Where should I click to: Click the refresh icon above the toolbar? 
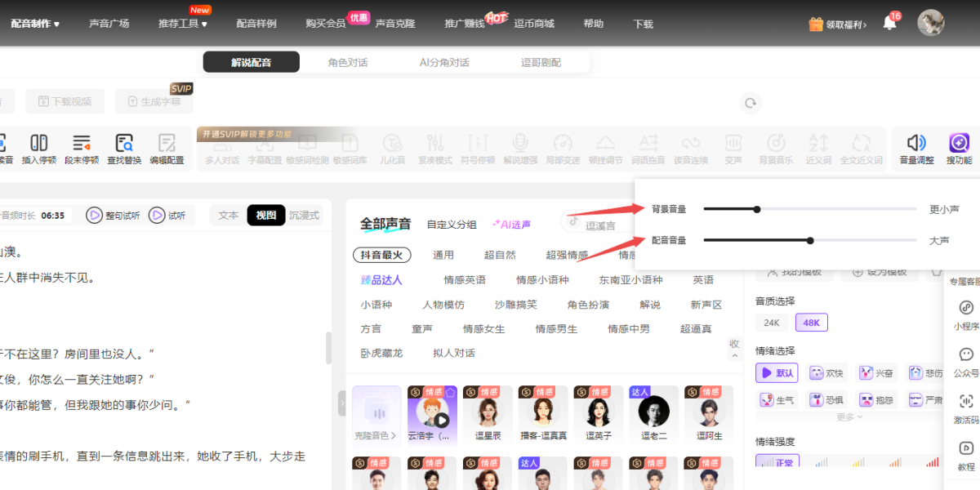coord(749,103)
